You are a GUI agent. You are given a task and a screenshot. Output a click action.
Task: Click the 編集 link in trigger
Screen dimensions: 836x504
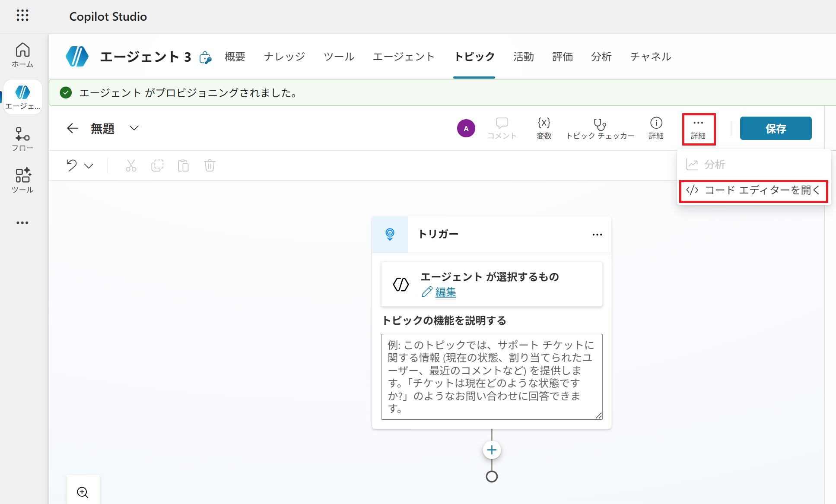click(x=445, y=292)
